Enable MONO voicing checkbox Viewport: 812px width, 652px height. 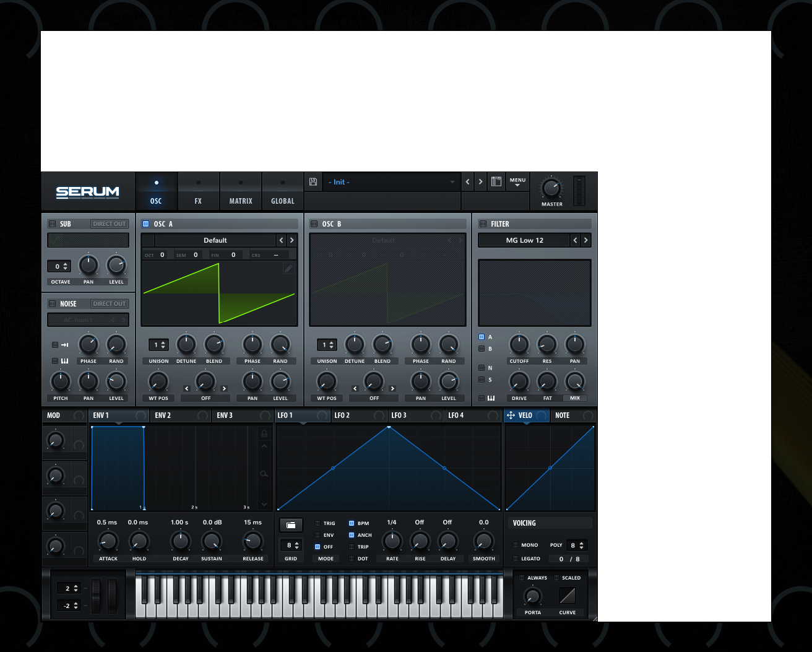click(x=516, y=545)
